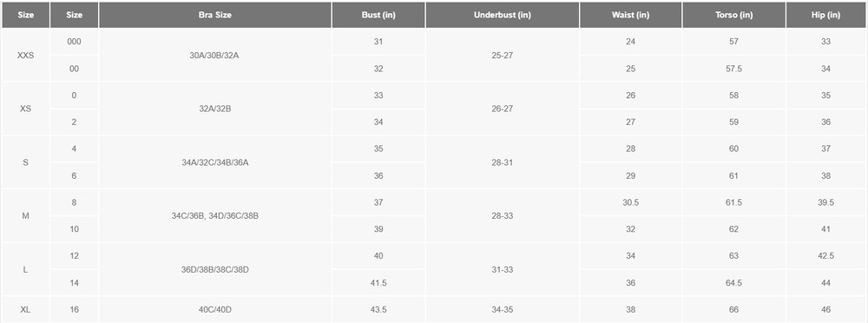Select the 40C/40D bra size cell
868x323 pixels.
click(214, 309)
